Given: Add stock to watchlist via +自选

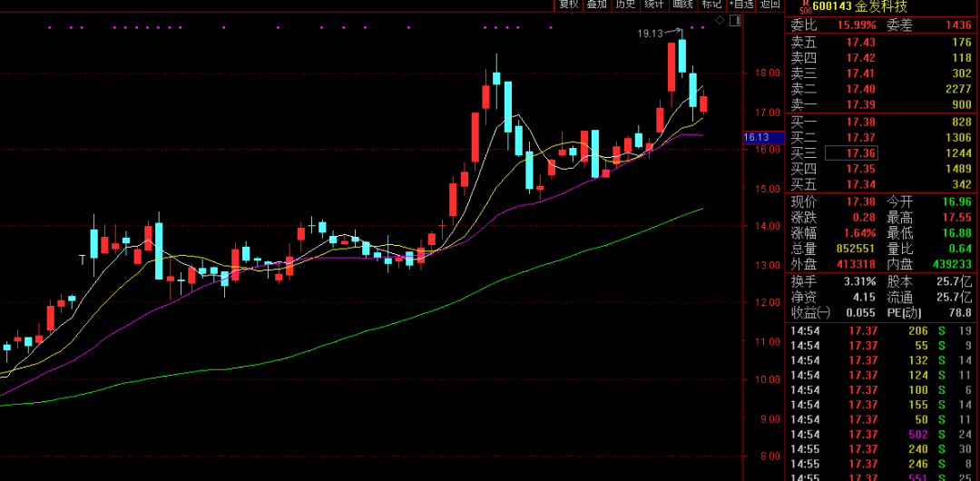Looking at the screenshot, I should pyautogui.click(x=740, y=5).
